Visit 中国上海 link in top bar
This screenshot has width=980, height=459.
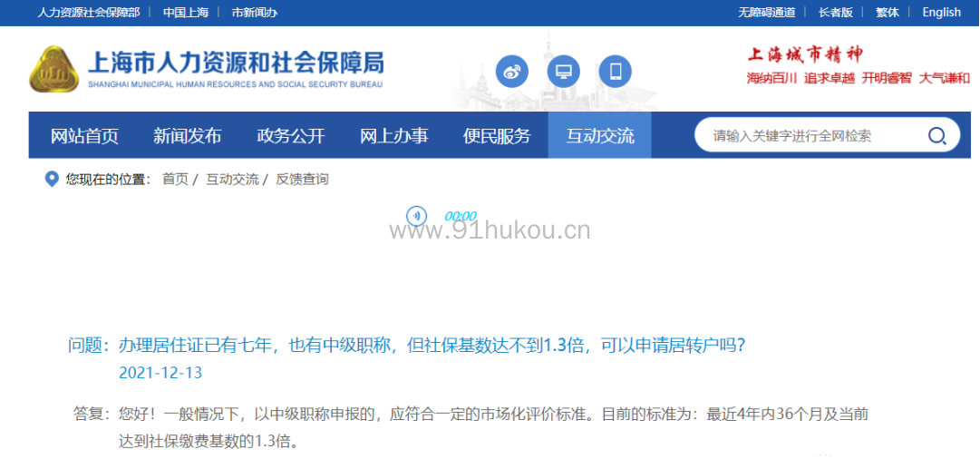[185, 13]
